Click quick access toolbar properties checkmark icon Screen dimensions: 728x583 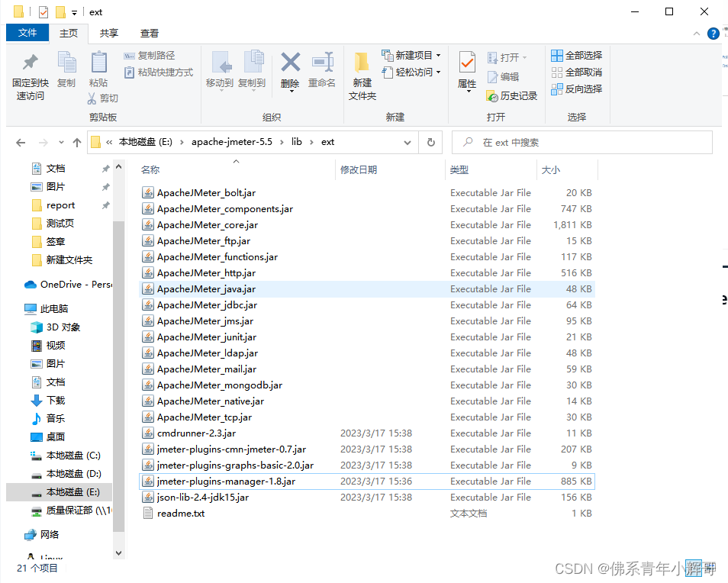tap(43, 12)
